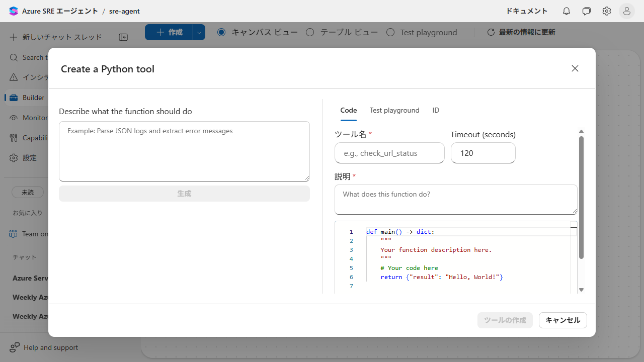
Task: Click the ツール名 input field
Action: pos(389,153)
